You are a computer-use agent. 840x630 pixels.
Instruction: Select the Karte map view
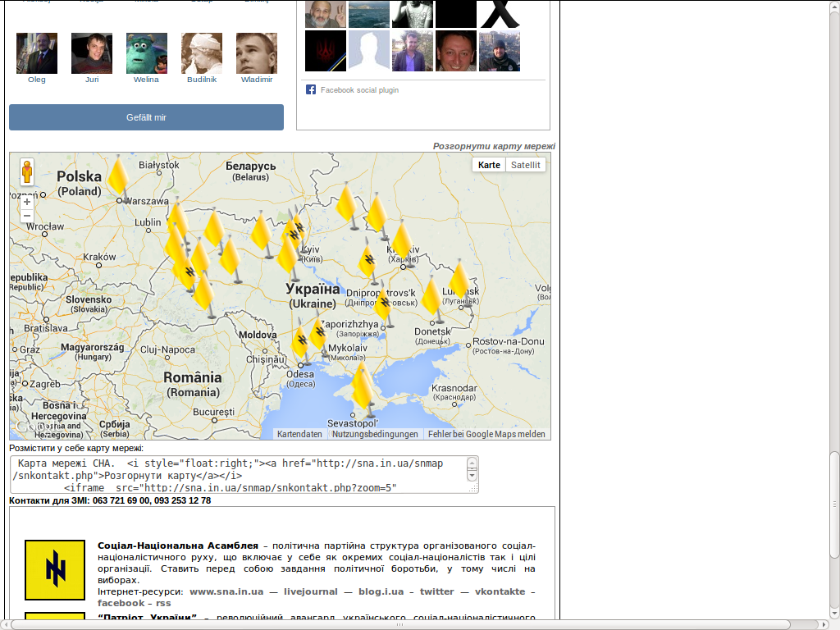pos(489,165)
